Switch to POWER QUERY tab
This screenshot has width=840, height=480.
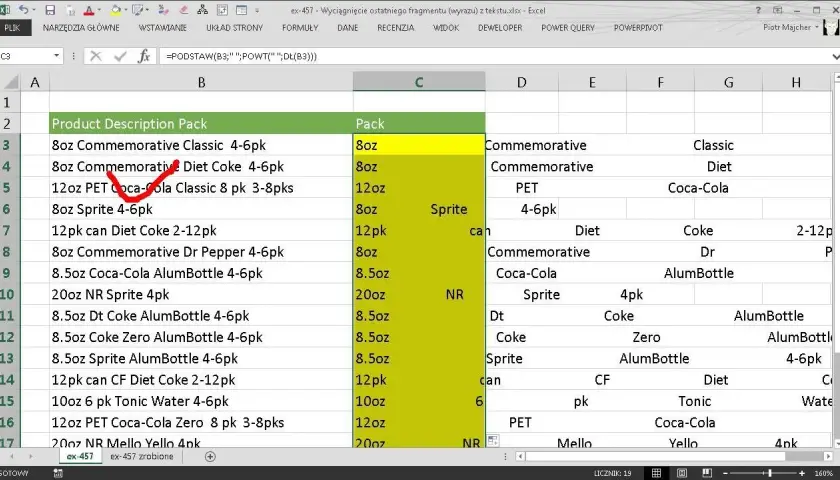568,28
